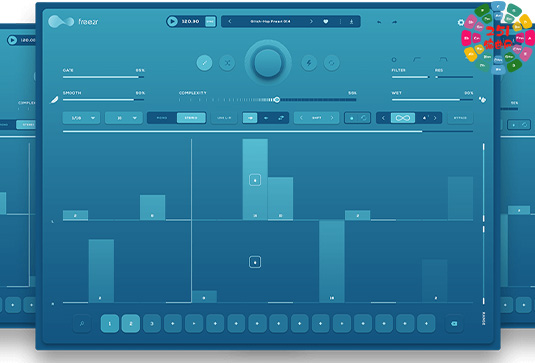Click the lightning bolt round button
The width and height of the screenshot is (535, 363).
point(309,63)
